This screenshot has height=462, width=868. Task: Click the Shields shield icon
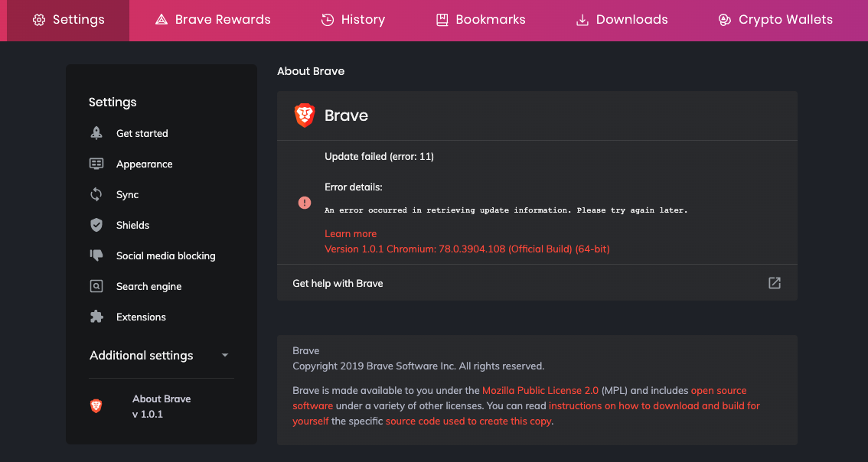coord(96,225)
